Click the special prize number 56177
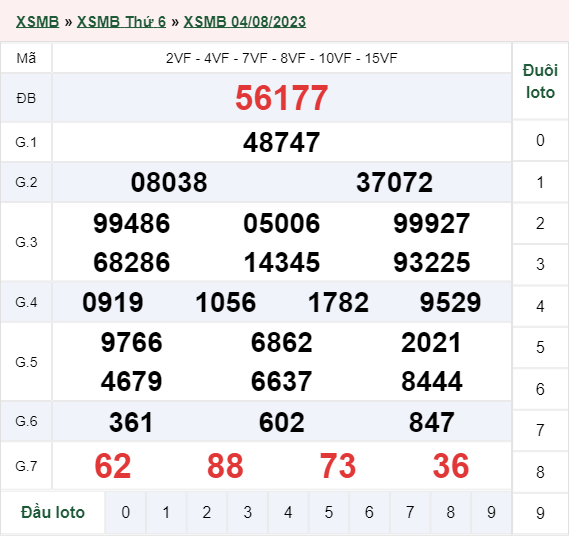 coord(282,98)
